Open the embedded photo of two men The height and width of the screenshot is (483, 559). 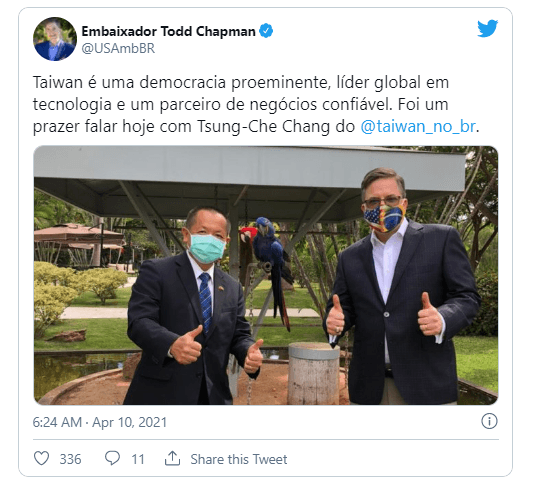coord(266,275)
